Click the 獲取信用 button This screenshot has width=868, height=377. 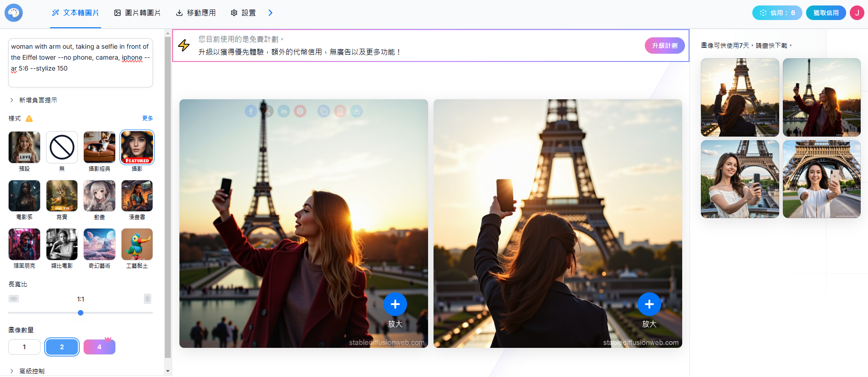coord(826,13)
